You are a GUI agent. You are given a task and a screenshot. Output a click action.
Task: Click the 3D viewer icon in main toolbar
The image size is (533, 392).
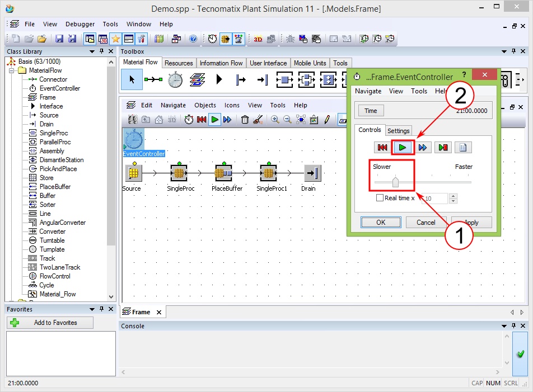pos(258,39)
